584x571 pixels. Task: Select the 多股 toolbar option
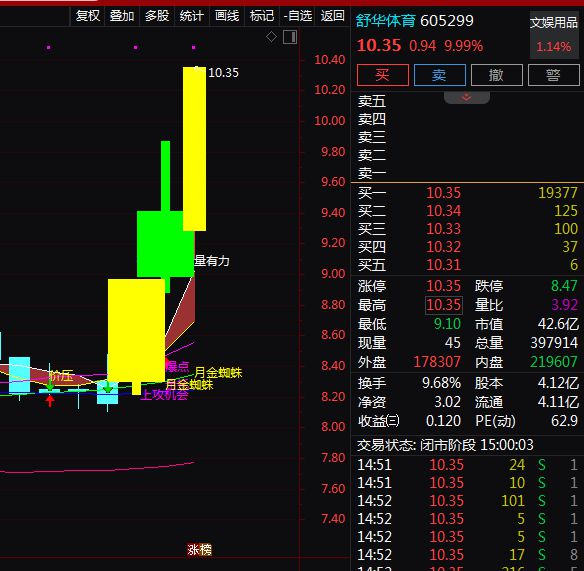[157, 16]
